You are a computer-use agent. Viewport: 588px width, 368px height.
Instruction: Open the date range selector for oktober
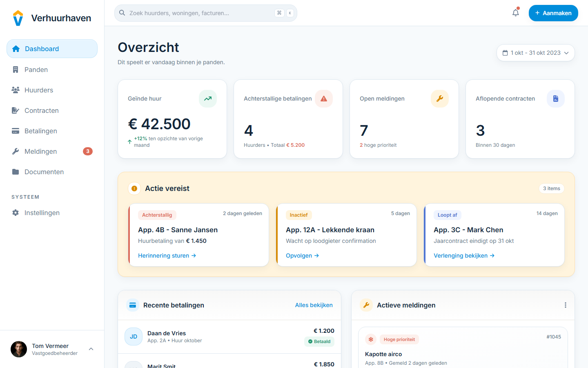point(535,52)
